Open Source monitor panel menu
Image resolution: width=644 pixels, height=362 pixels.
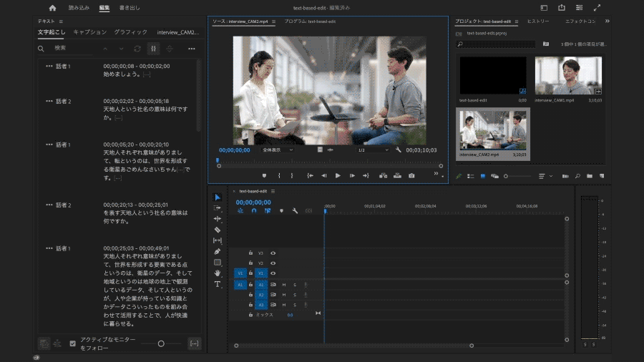(x=273, y=21)
